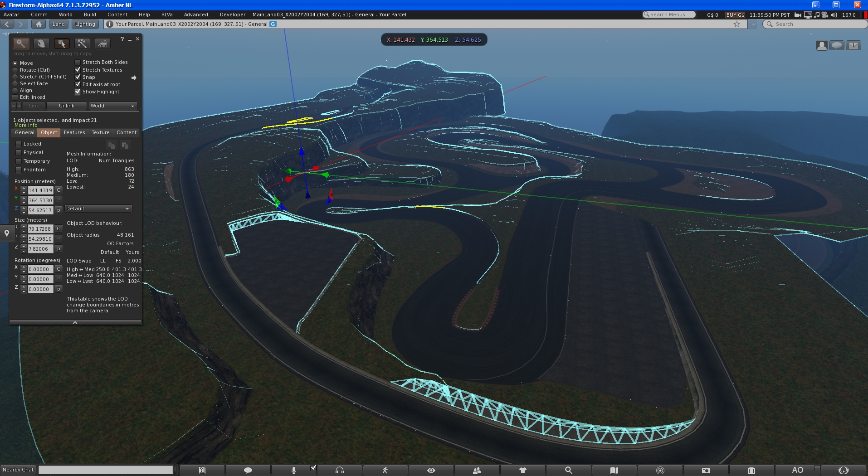
Task: Click the Land favorites button
Action: click(59, 24)
